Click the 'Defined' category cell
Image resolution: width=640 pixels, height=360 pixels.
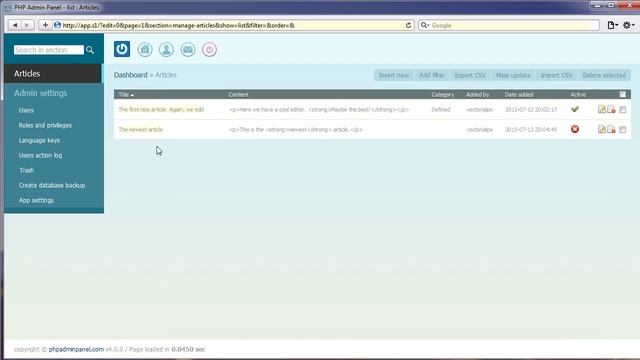tap(441, 109)
